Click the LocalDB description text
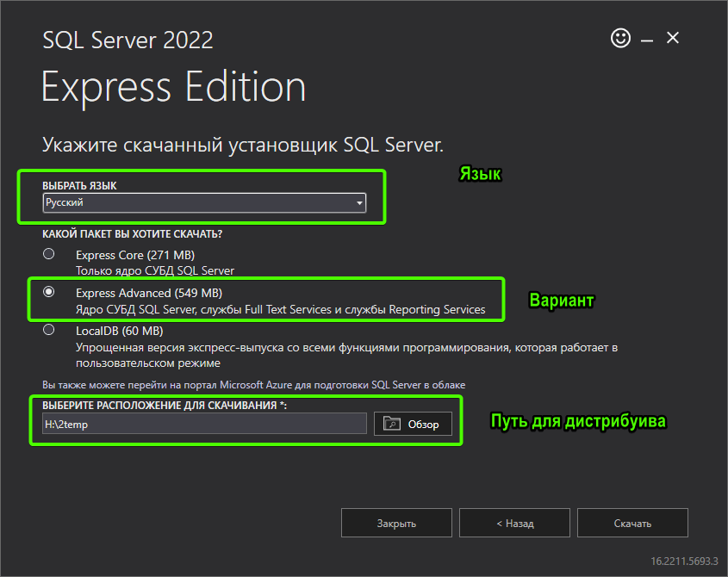728x577 pixels. tap(345, 355)
